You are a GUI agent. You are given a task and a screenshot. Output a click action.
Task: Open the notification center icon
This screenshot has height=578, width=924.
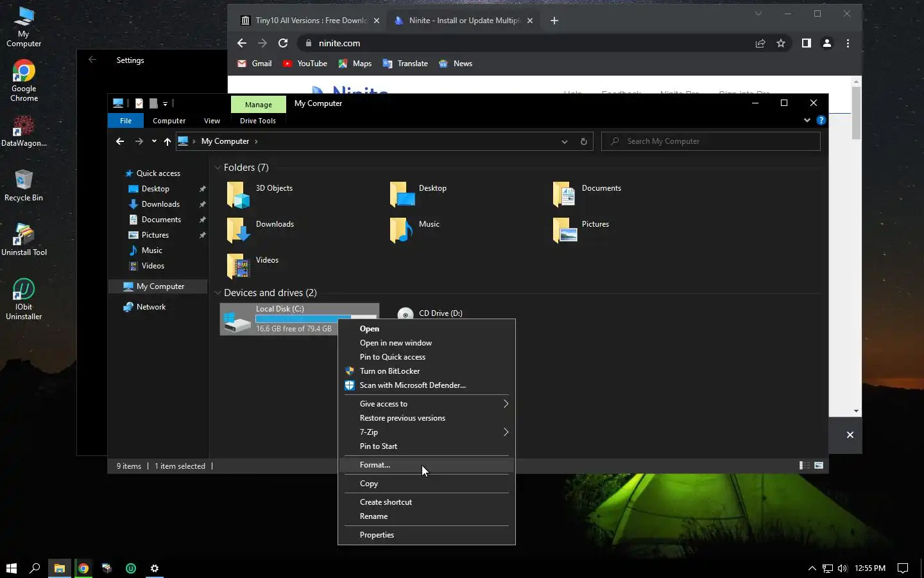click(903, 568)
